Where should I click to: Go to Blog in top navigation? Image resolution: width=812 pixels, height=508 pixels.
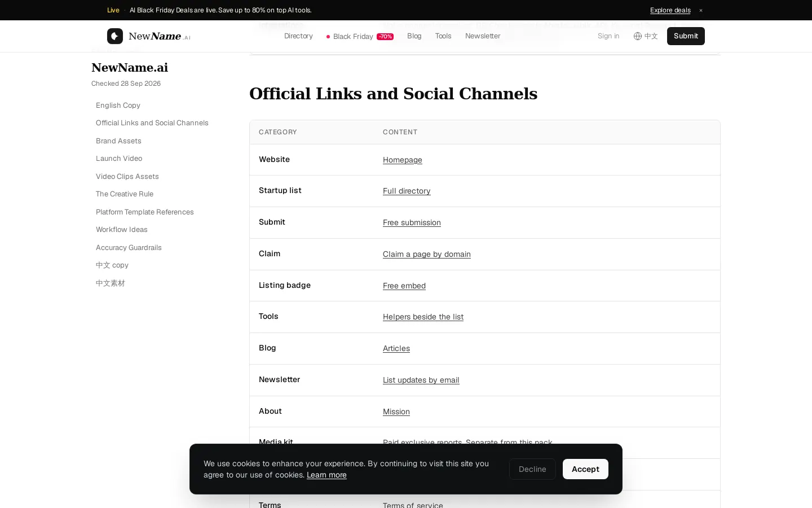[414, 36]
